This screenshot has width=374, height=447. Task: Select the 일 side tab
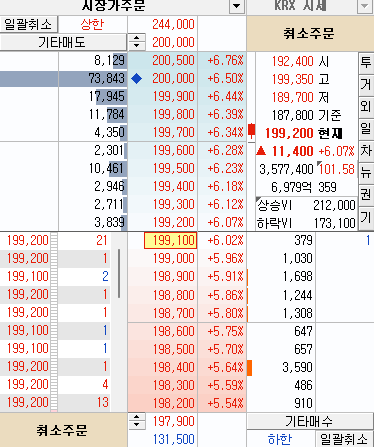(x=366, y=128)
